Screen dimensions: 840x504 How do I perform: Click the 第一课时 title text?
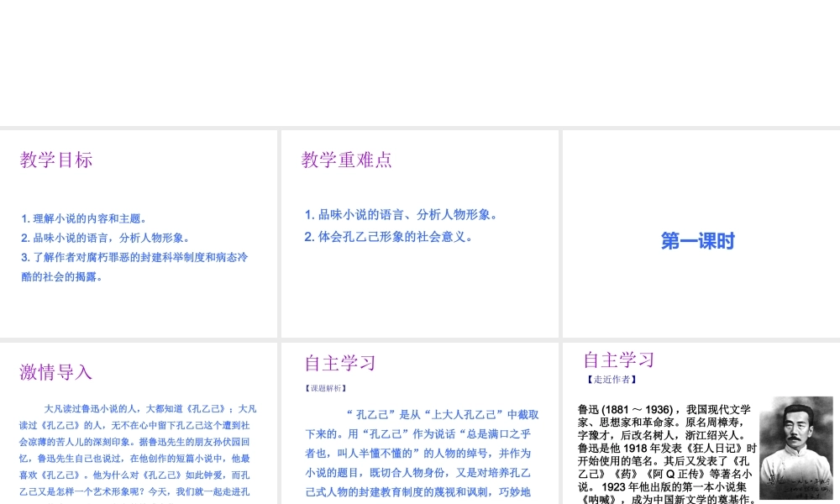click(697, 241)
